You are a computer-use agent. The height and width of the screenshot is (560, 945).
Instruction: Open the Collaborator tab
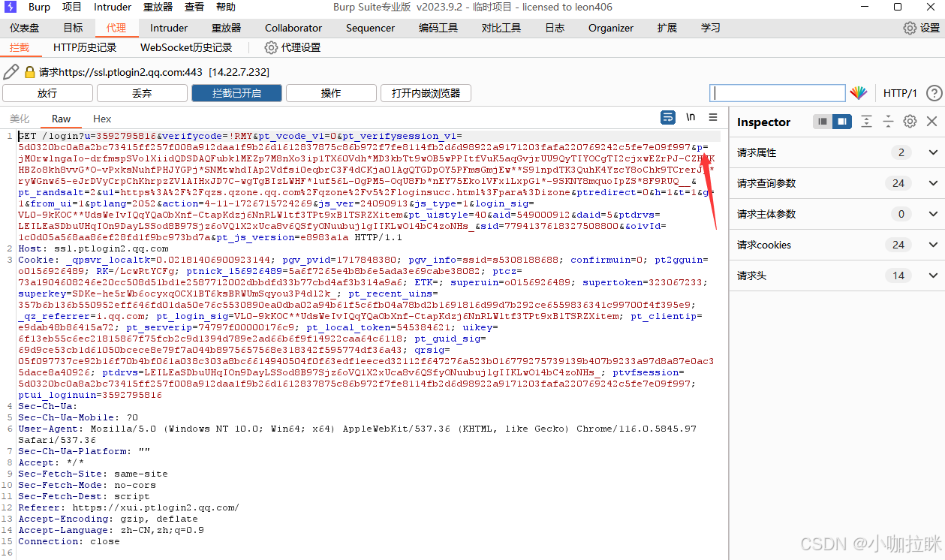pyautogui.click(x=293, y=28)
